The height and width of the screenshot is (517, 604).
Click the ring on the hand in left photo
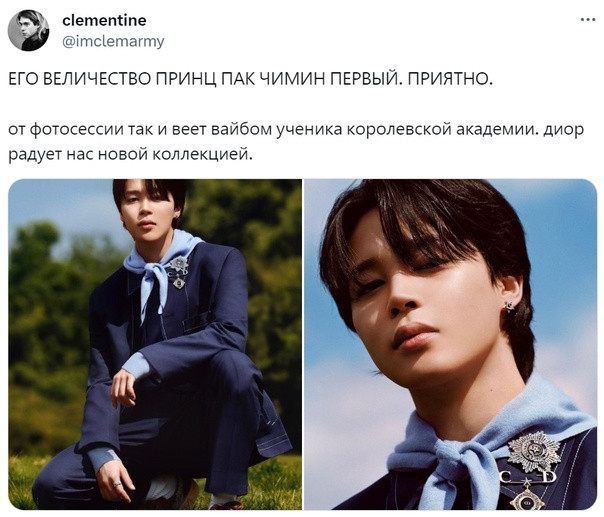tap(117, 484)
